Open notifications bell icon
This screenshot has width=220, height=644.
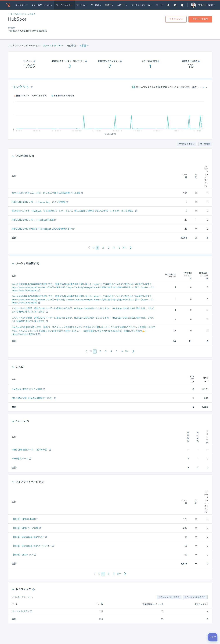[182, 5]
